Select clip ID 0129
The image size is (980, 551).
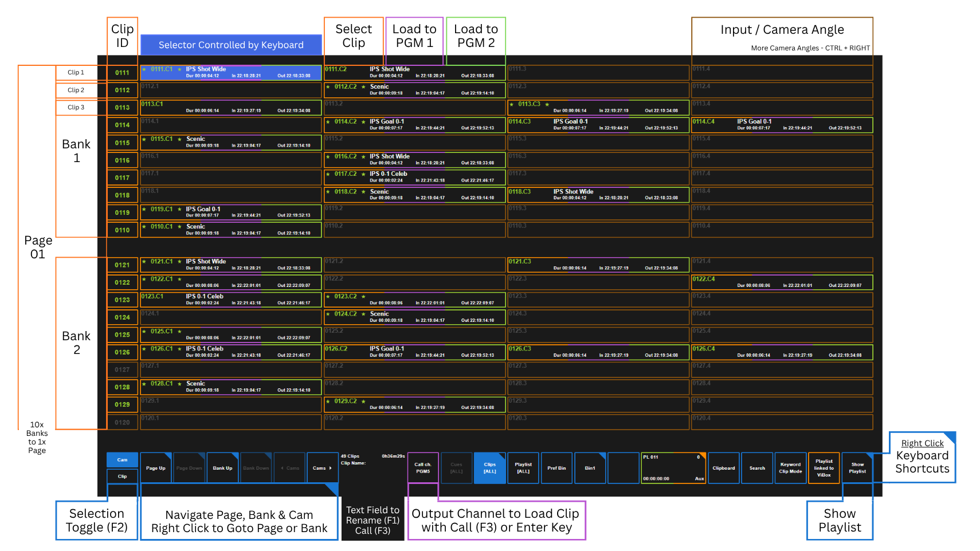(122, 404)
